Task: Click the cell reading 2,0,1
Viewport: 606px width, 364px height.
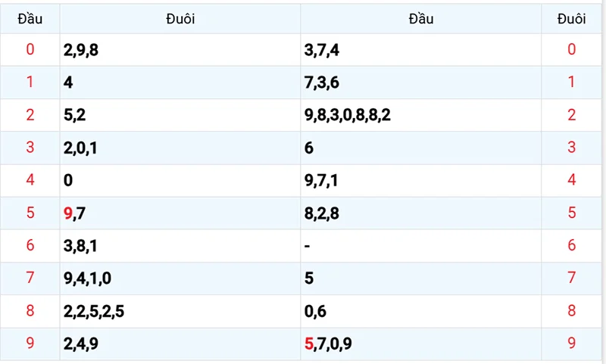Action: 80,148
